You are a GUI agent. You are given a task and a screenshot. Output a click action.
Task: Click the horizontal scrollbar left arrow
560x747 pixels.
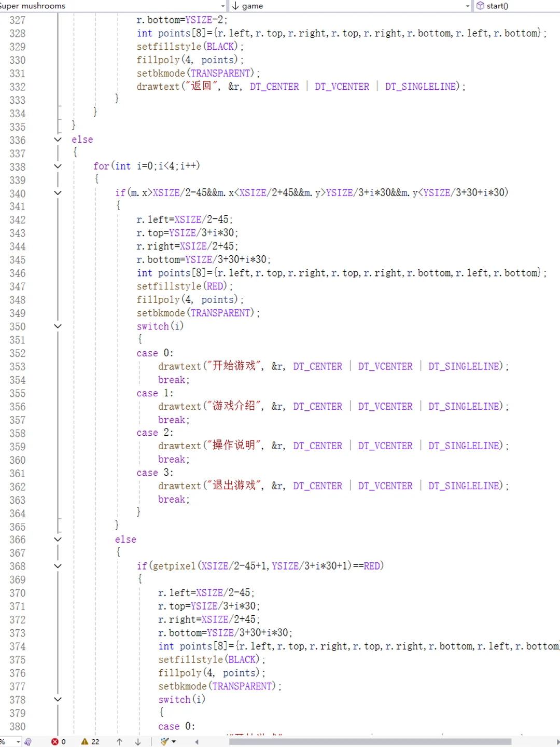pos(197,742)
